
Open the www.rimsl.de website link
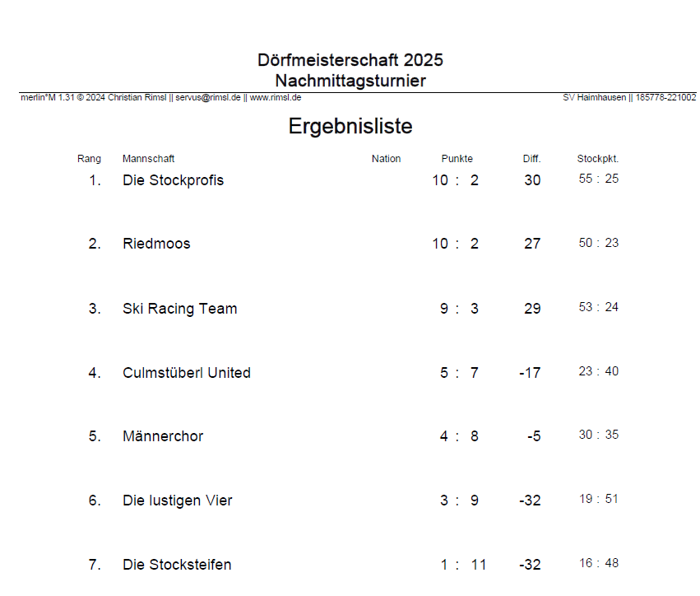point(275,97)
